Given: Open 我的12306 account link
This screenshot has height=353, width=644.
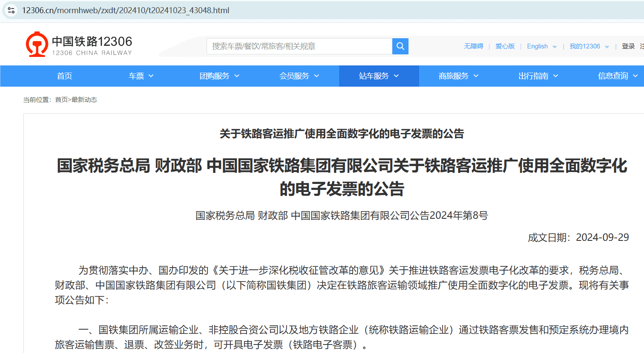Looking at the screenshot, I should click(585, 46).
